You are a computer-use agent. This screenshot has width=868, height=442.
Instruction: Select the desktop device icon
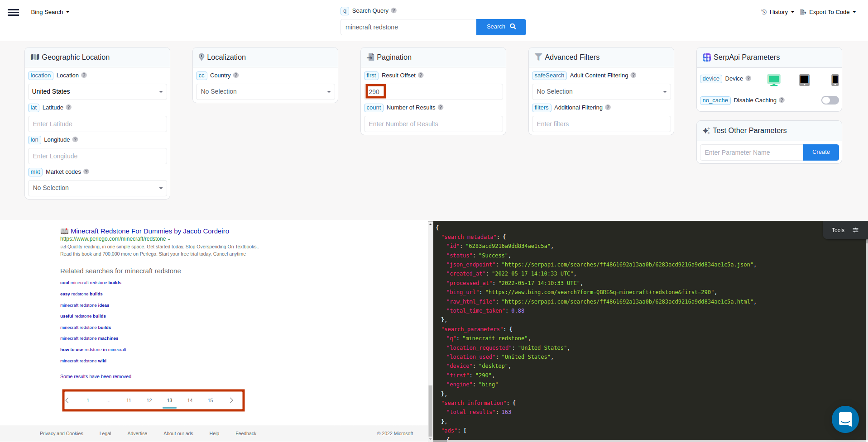(x=774, y=80)
